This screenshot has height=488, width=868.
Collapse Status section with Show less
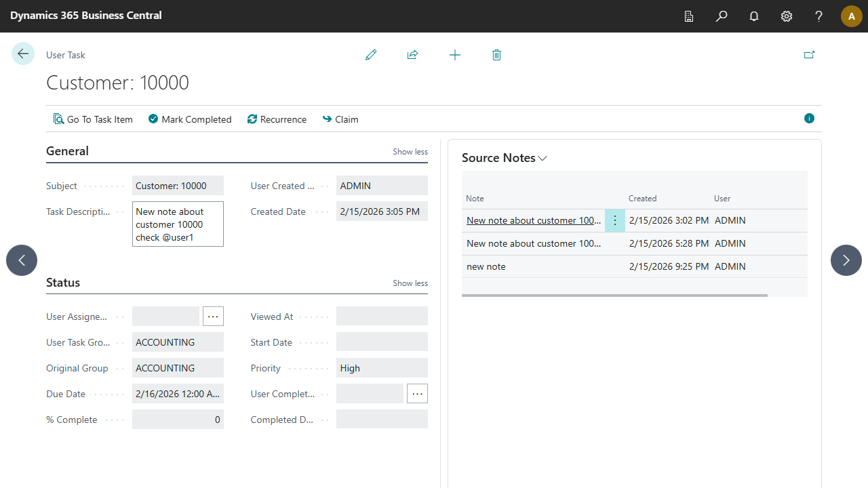pos(410,283)
